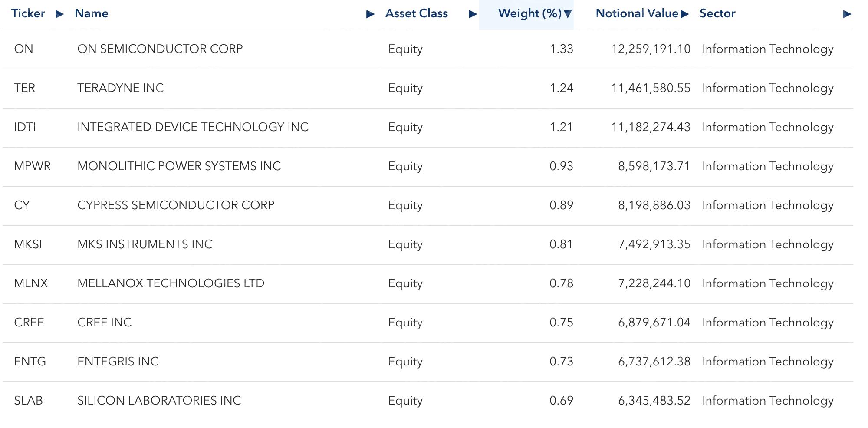Sort by Sector column header

point(717,13)
